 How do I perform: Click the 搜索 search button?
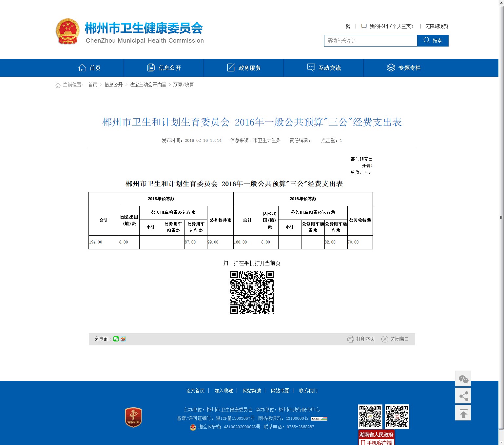433,41
